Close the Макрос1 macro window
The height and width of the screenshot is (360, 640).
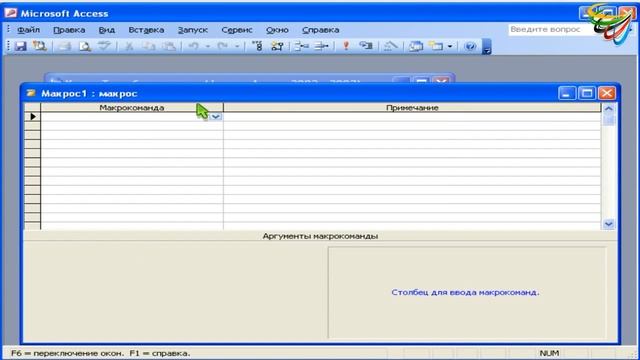click(607, 93)
